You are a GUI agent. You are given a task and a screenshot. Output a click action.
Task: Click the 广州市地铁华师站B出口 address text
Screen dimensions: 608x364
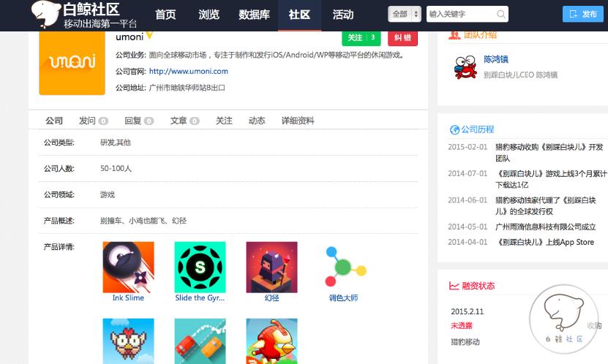[187, 88]
